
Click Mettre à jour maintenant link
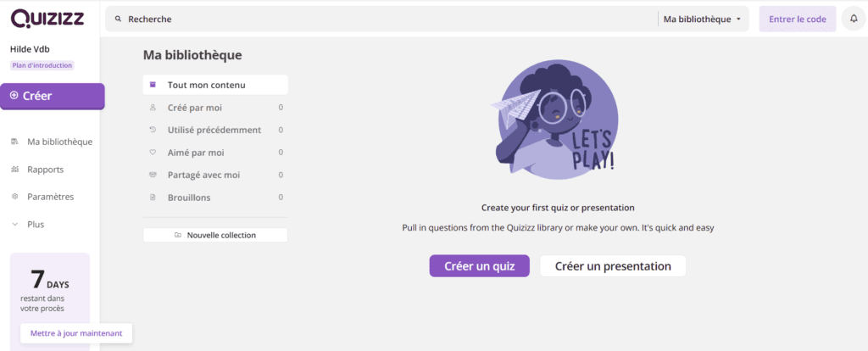tap(76, 333)
